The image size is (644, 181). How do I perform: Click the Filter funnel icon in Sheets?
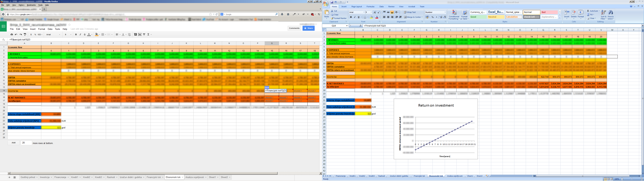(x=144, y=35)
